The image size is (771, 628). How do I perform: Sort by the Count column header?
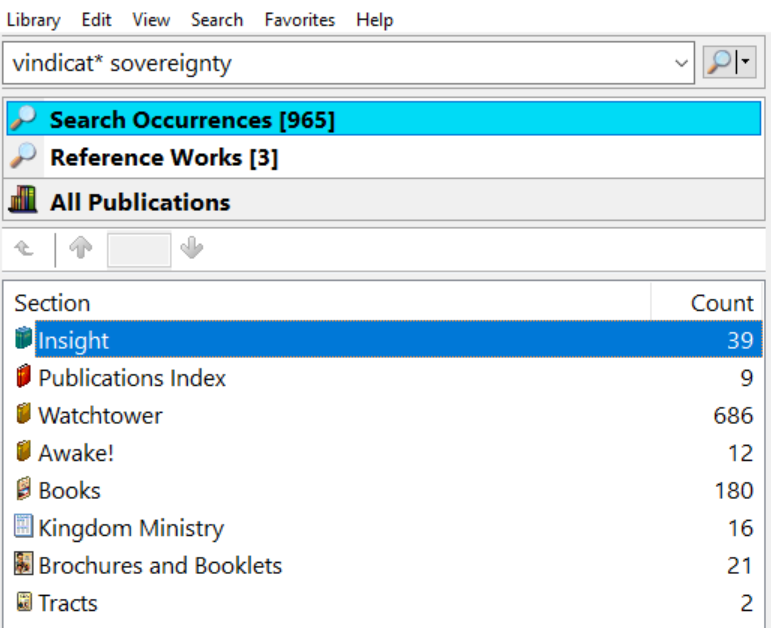click(x=707, y=302)
